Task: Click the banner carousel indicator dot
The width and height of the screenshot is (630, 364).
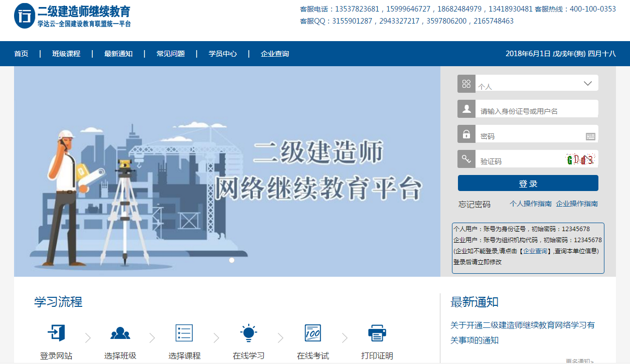Action: (232, 260)
